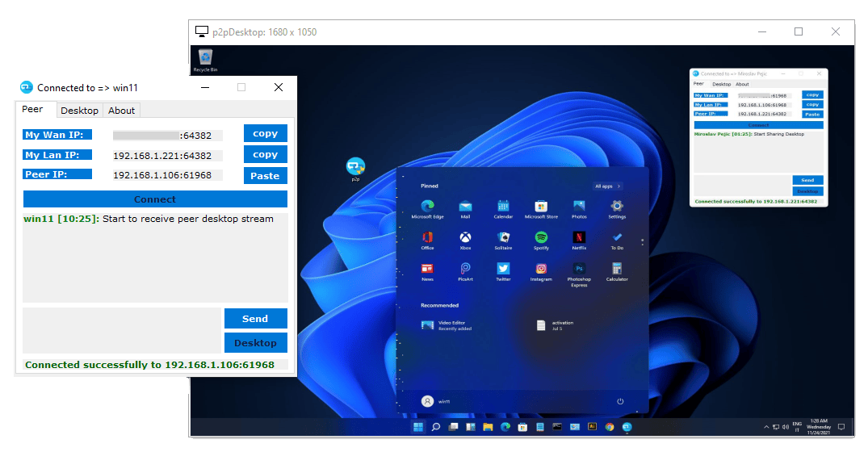Launch Microsoft Store from pinned apps

pos(542,210)
